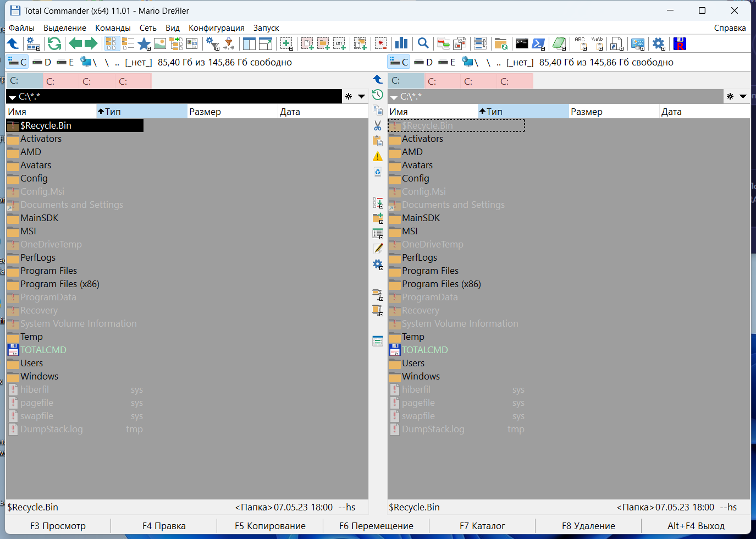Click the green back arrow icon
756x539 pixels.
point(75,43)
